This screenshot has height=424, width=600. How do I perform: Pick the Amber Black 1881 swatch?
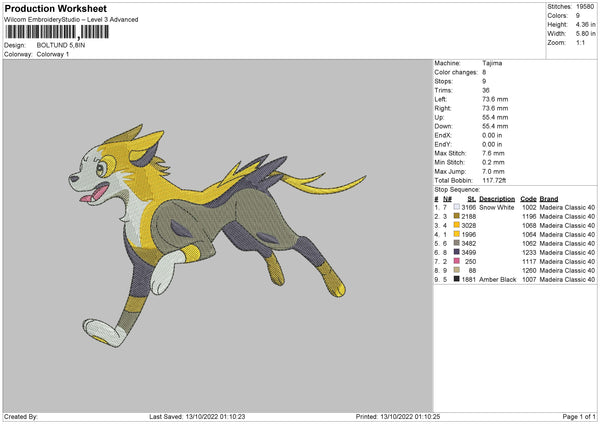[x=457, y=279]
